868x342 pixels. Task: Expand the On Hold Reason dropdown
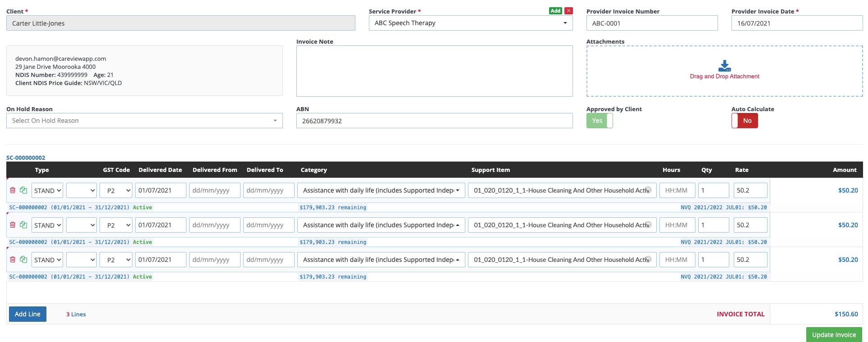click(x=144, y=121)
